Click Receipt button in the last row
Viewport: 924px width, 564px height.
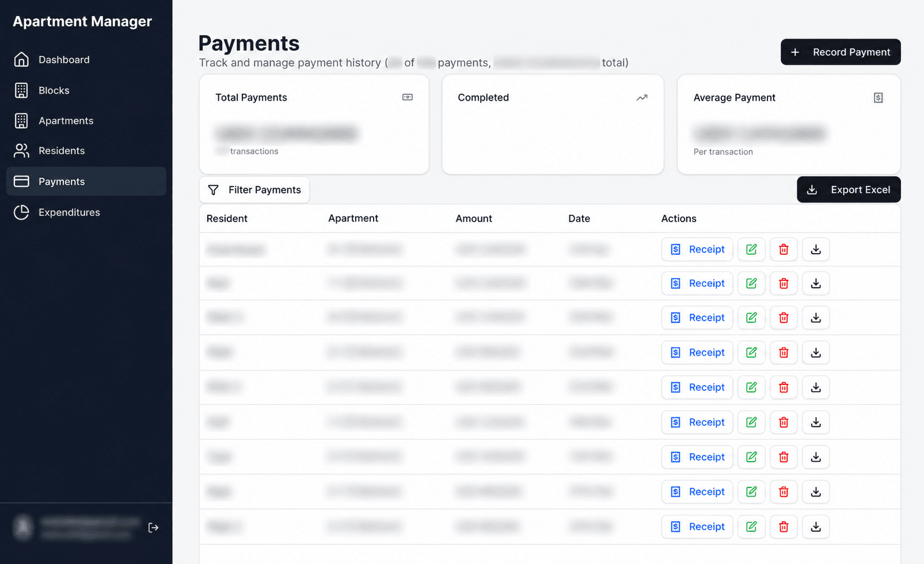coord(697,527)
